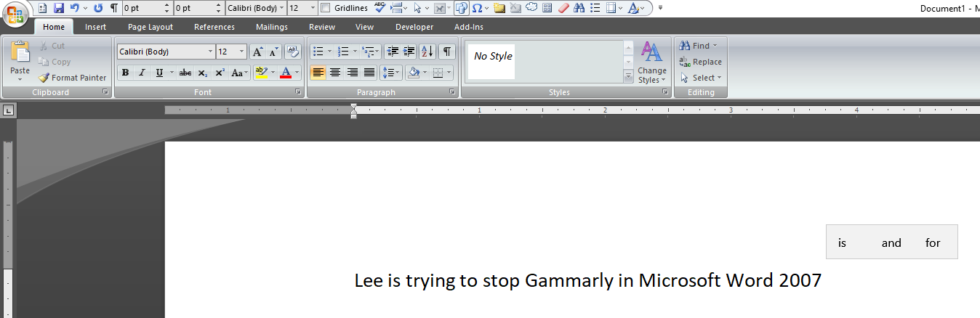980x318 pixels.
Task: Sort text with the A-Z button
Action: point(427,52)
